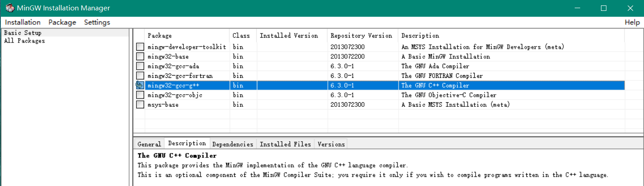Click repository version of msys-base row
The width and height of the screenshot is (644, 186).
pos(347,105)
